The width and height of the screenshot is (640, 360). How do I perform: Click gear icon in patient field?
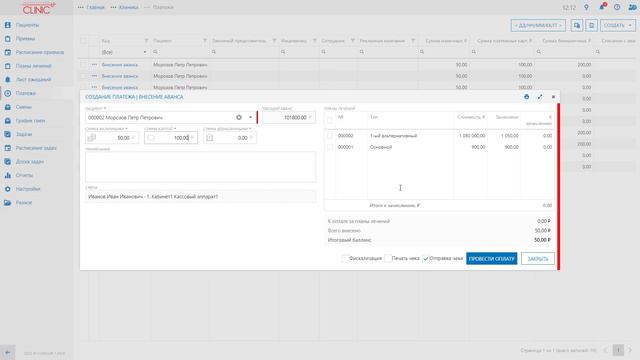click(239, 118)
